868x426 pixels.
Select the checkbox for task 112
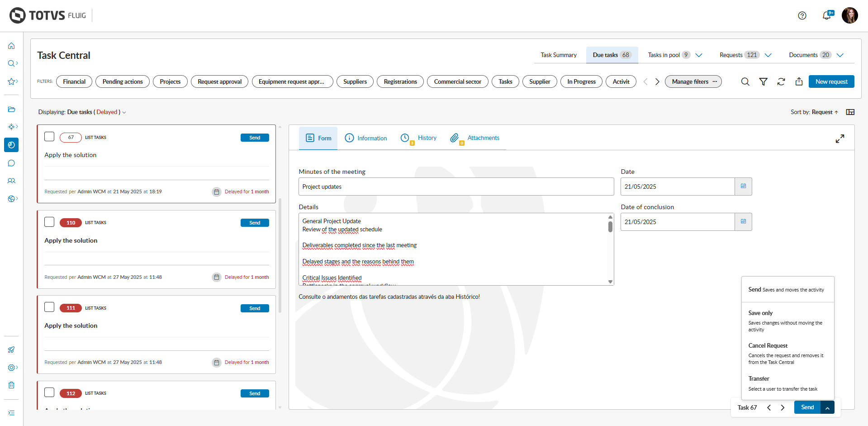[49, 392]
